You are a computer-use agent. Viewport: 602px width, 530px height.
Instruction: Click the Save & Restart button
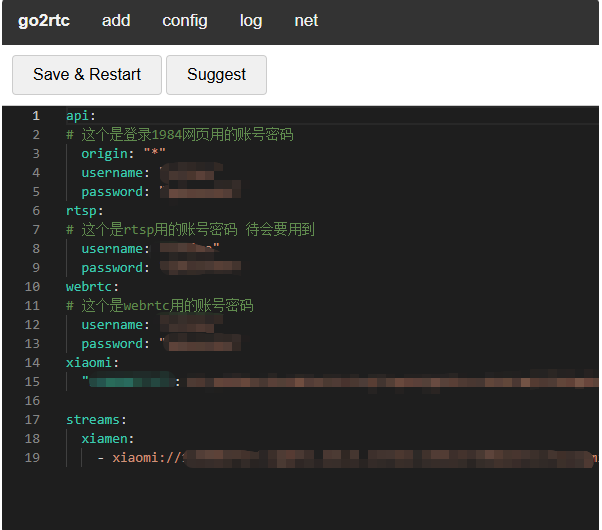coord(87,75)
